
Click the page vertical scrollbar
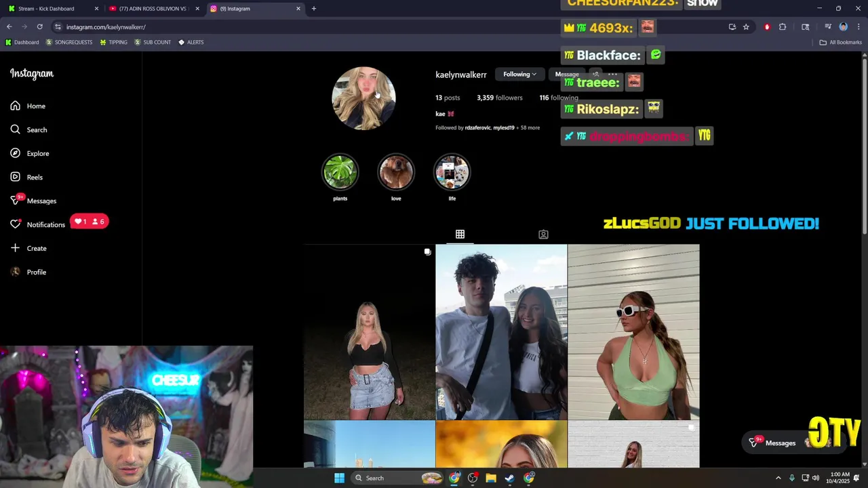[864, 146]
